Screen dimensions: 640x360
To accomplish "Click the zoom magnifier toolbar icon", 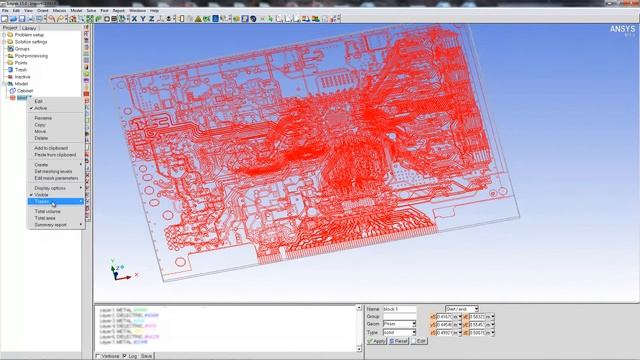I will coord(81,19).
